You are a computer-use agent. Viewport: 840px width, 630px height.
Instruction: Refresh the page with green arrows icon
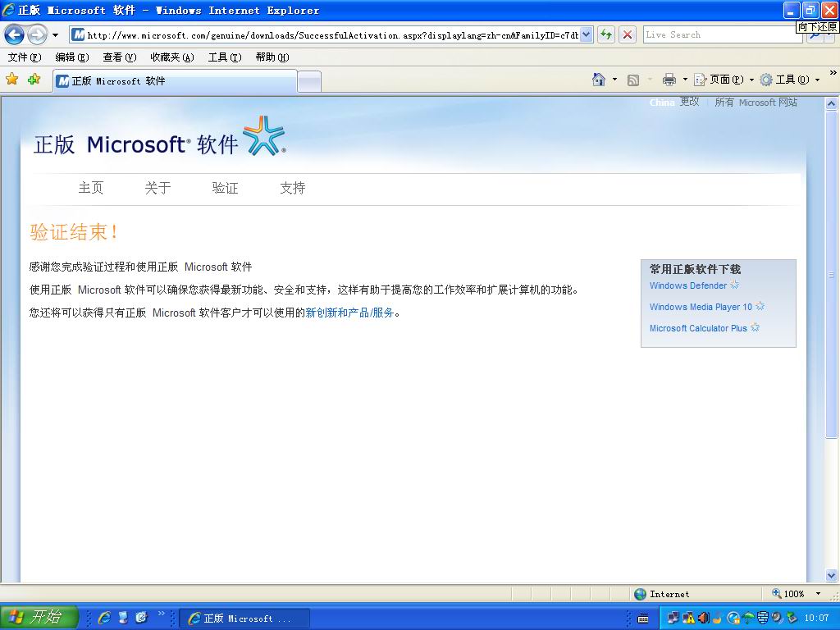pos(606,34)
